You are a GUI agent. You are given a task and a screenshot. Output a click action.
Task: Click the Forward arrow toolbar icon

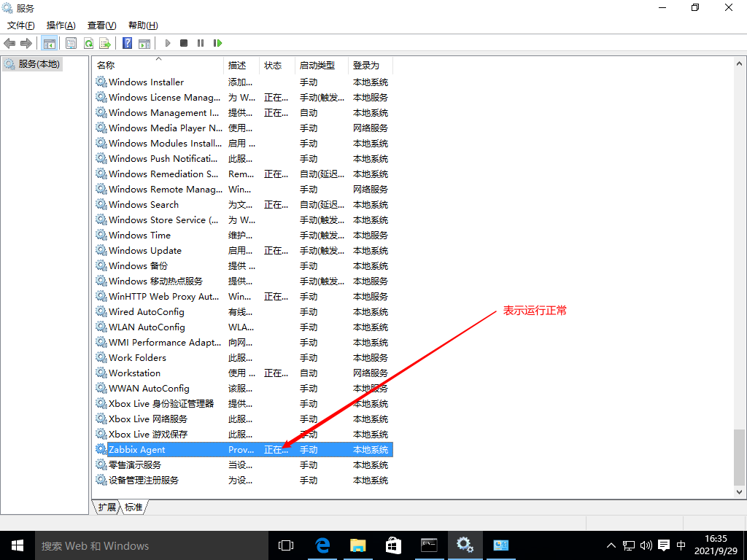pos(26,43)
